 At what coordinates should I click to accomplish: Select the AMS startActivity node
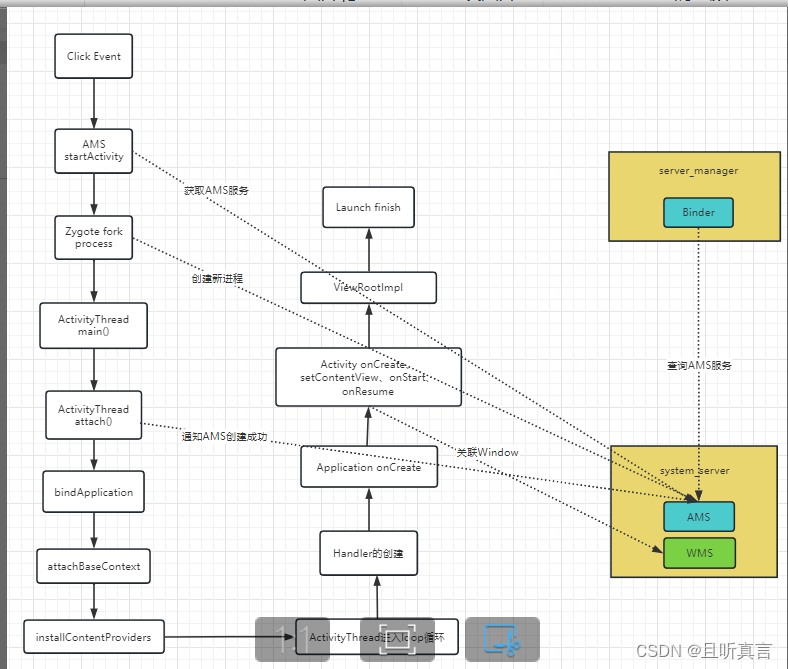(x=93, y=151)
